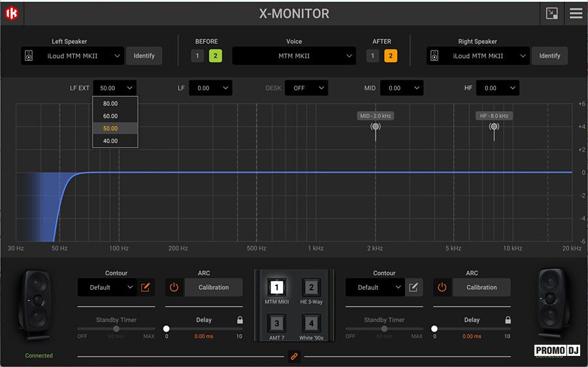Click the IK Multimedia logo icon
The width and height of the screenshot is (588, 367).
[x=12, y=14]
